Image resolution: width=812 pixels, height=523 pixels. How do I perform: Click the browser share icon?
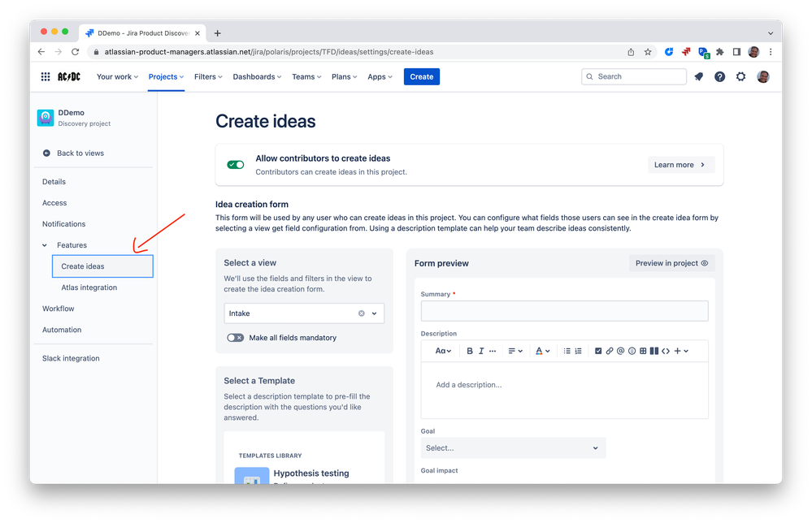tap(631, 52)
